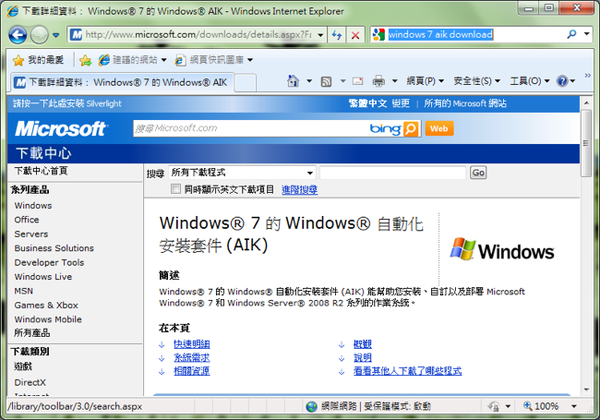Click the Go search button
Viewport: 600px width, 420px height.
tap(478, 173)
